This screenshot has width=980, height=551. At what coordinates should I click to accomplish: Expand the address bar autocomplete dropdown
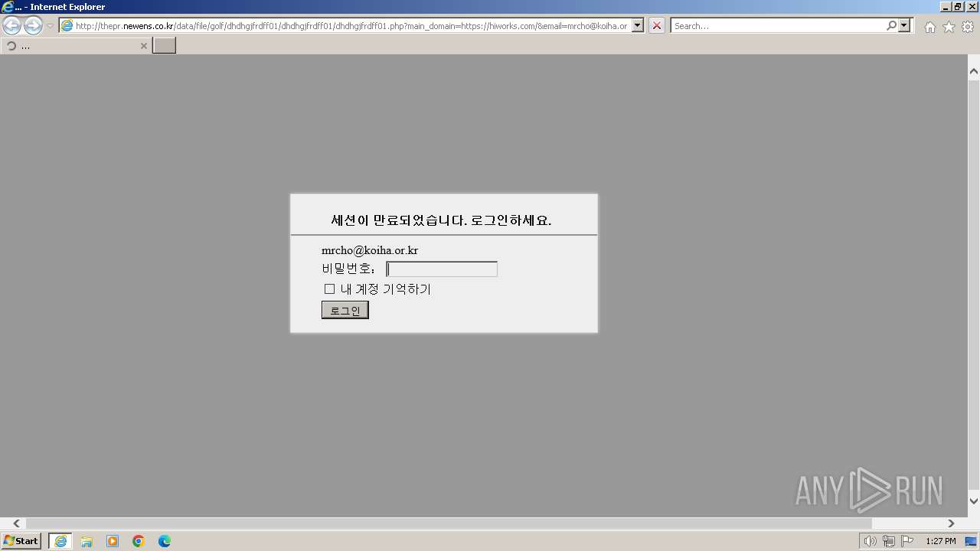click(638, 26)
